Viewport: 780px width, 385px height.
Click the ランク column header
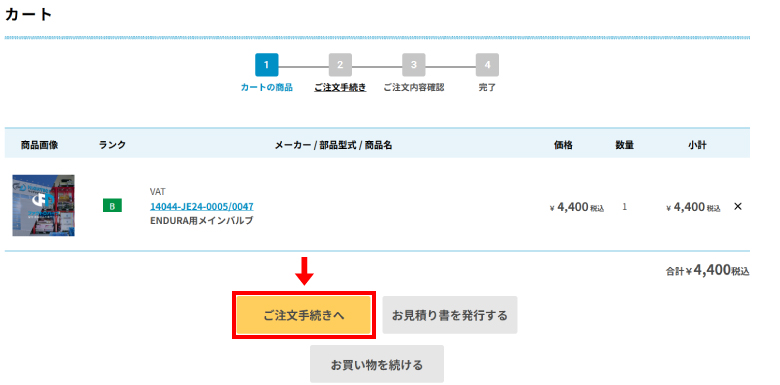coord(112,145)
